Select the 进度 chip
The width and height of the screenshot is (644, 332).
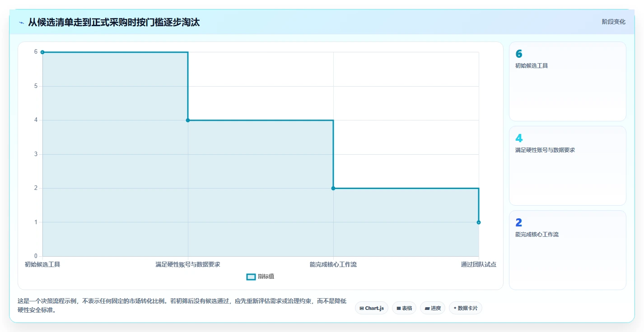click(433, 308)
